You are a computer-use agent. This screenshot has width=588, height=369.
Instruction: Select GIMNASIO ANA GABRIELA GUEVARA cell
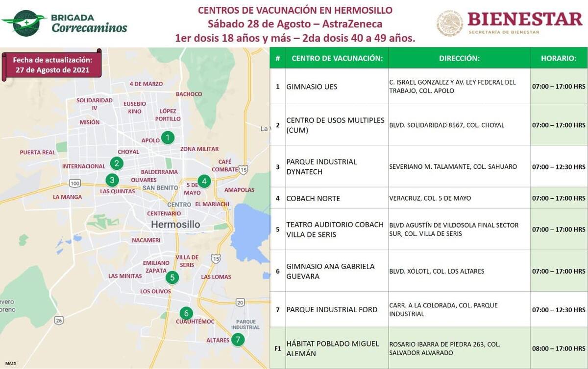click(x=337, y=271)
